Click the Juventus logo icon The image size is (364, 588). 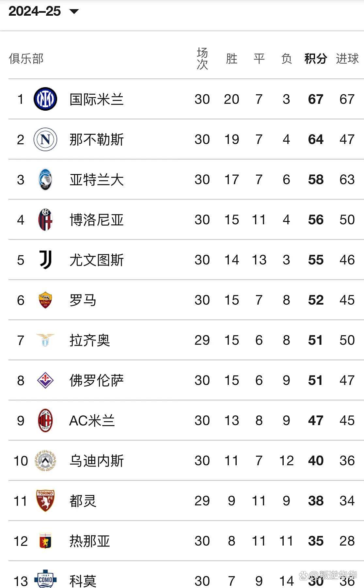[x=45, y=260]
